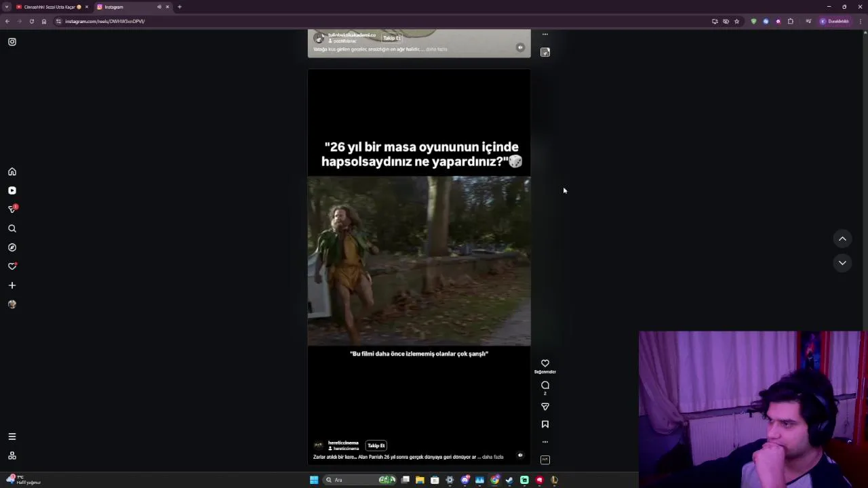Expand previous reel caption with daha fazla
This screenshot has height=488, width=868.
437,49
